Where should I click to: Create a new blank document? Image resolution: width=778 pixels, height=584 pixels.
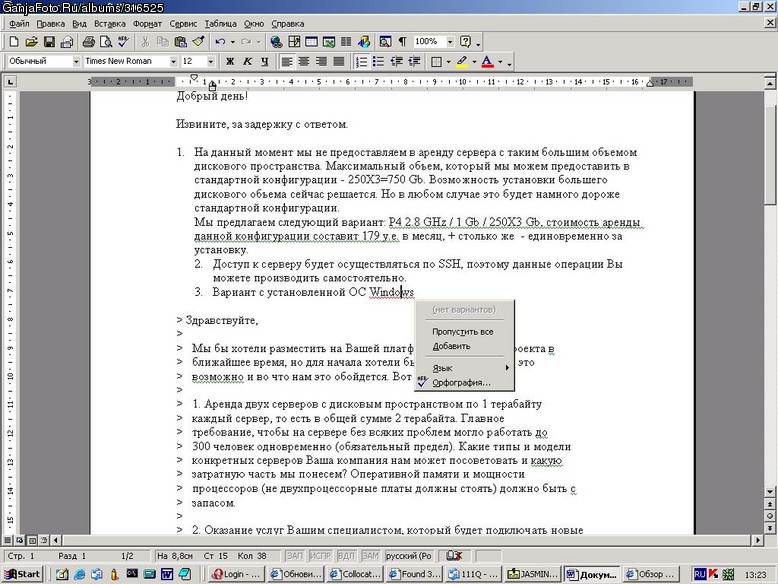click(x=14, y=42)
